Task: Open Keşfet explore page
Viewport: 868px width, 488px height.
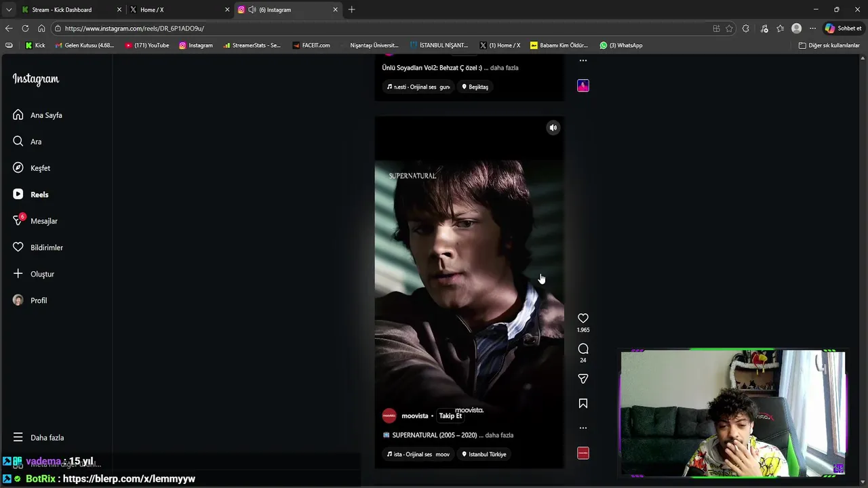Action: pyautogui.click(x=31, y=168)
